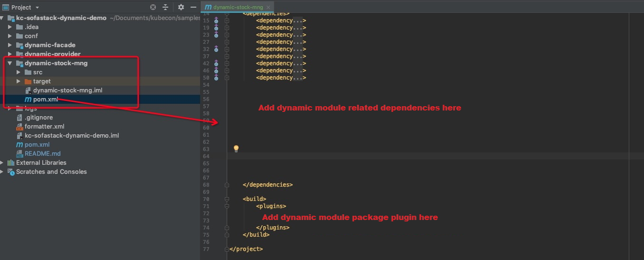The width and height of the screenshot is (644, 260).
Task: Click the file icon beside .gitignore
Action: point(19,118)
